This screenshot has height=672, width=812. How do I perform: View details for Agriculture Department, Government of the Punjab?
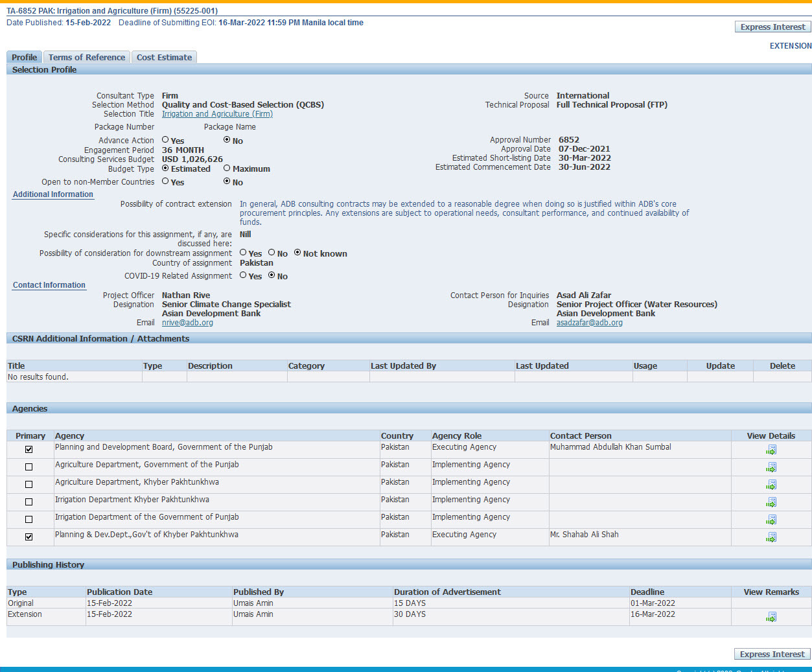[x=771, y=467]
